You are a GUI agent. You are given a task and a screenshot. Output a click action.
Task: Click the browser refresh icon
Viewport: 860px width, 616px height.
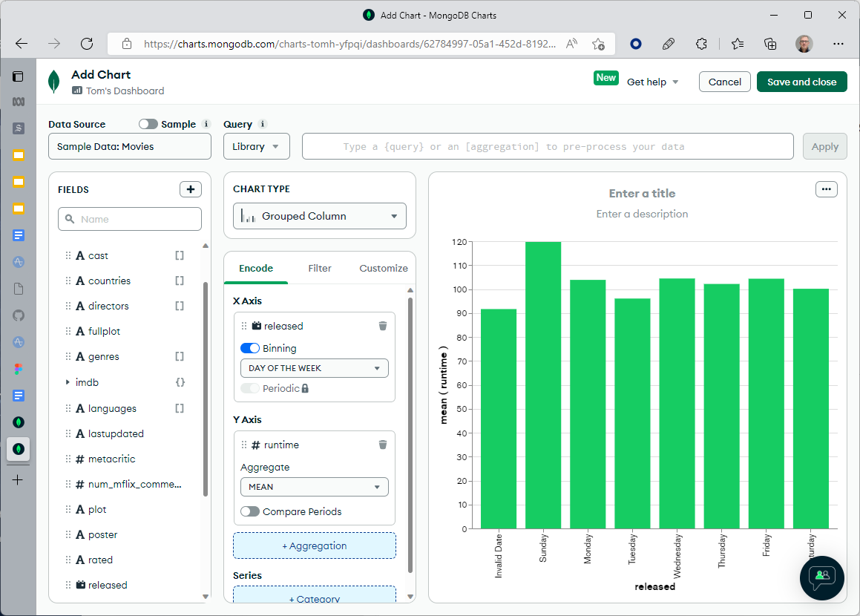[87, 44]
